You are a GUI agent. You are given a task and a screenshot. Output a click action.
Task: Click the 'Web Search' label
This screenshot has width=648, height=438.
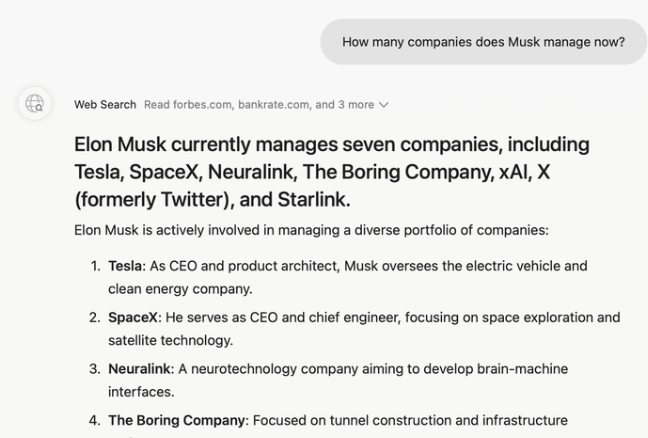[x=105, y=105]
